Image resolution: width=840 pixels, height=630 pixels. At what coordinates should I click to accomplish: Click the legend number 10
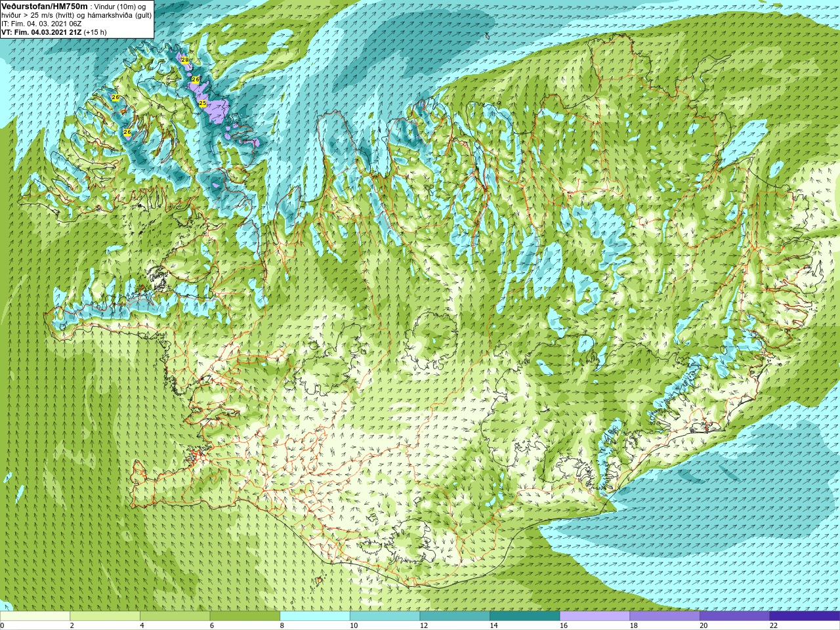pos(354,625)
